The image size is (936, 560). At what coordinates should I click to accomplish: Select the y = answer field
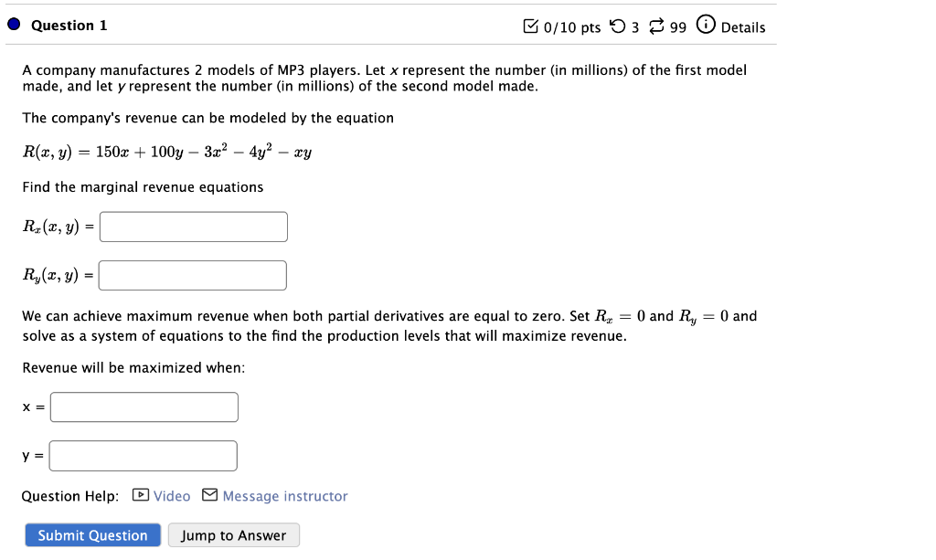click(x=143, y=455)
